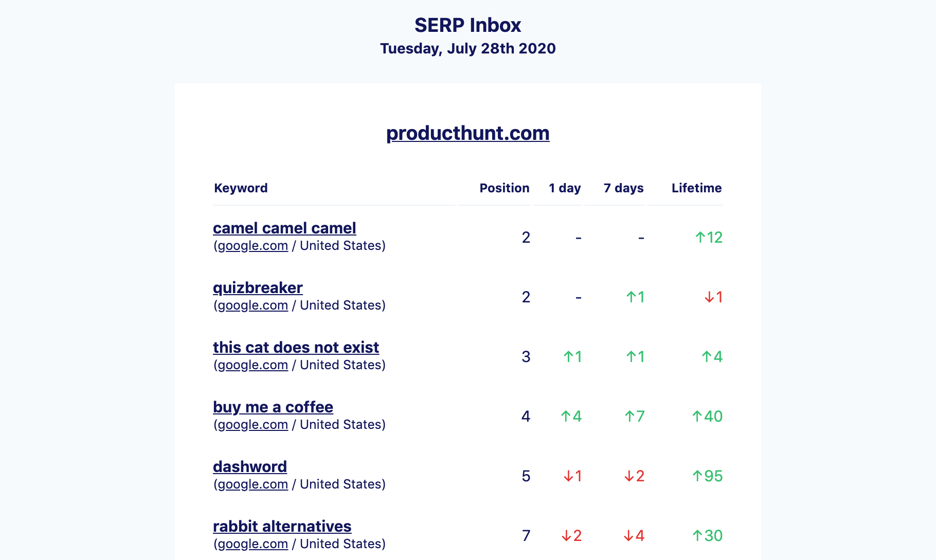Screen dimensions: 936x560
Task: Click the red lifetime down arrow for quizbreaker
Action: (712, 297)
